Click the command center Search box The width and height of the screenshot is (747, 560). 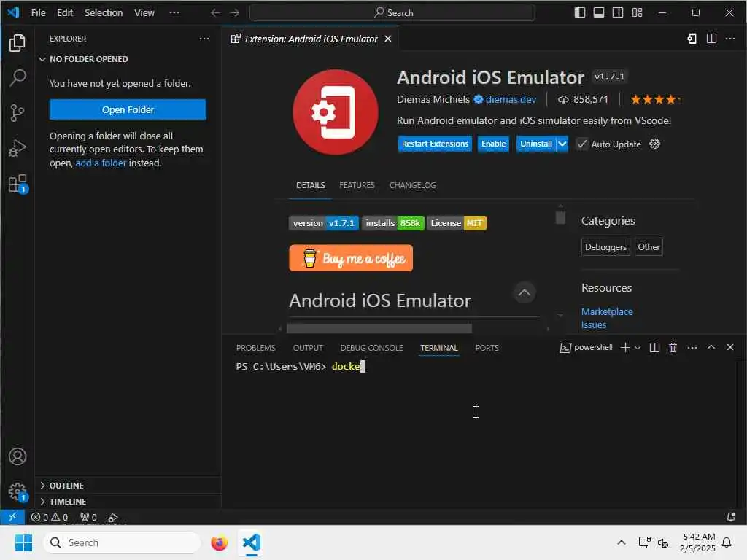pyautogui.click(x=392, y=13)
